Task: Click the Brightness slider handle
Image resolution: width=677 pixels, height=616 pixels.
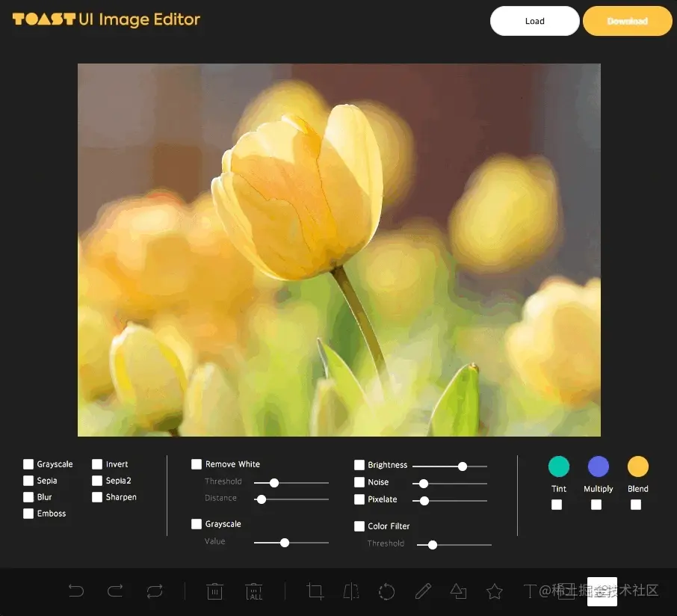Action: (463, 466)
